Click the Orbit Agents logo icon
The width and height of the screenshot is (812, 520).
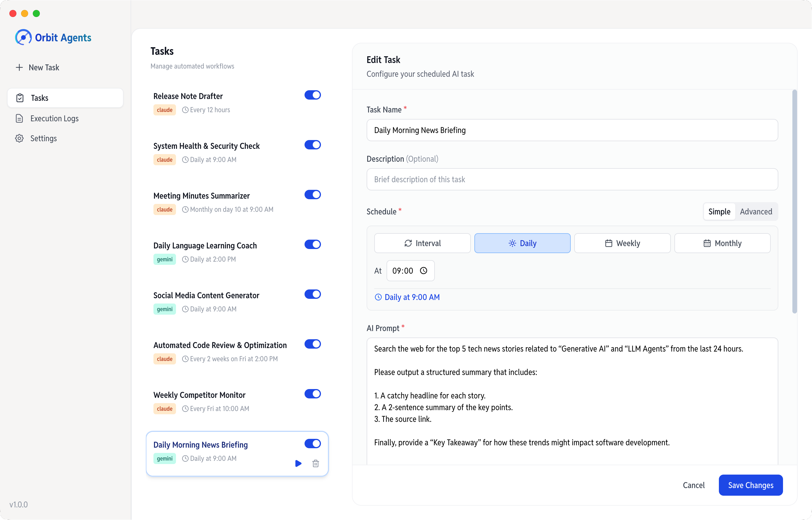coord(23,37)
